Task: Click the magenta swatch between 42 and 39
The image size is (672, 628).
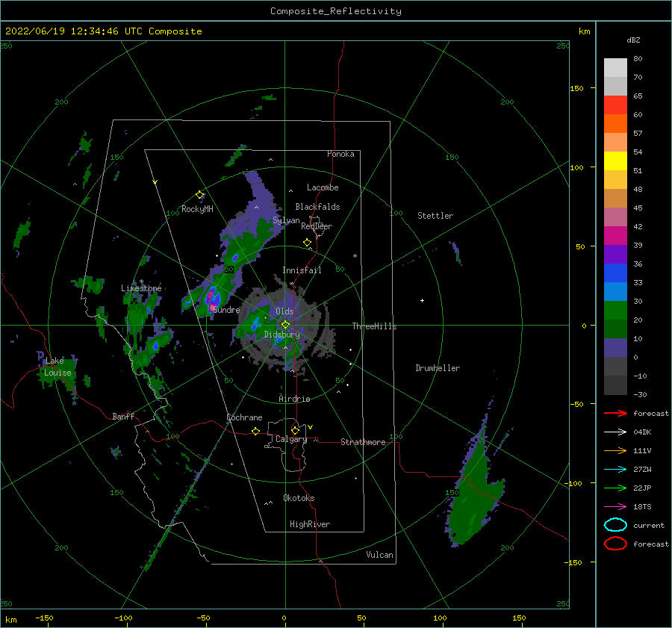Action: click(x=615, y=235)
